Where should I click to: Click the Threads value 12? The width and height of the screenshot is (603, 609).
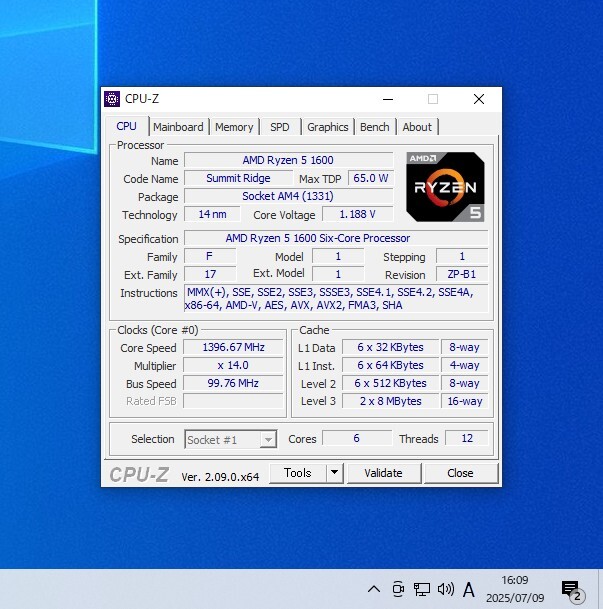click(x=467, y=438)
